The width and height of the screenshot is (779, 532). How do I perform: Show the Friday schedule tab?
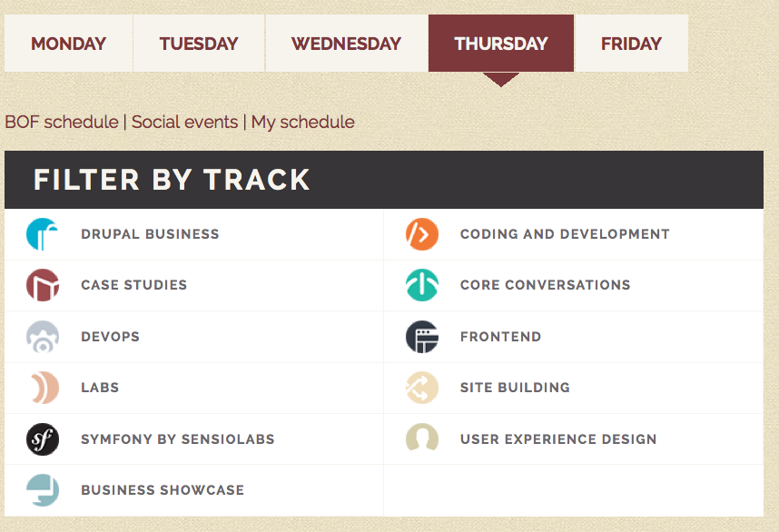[631, 44]
